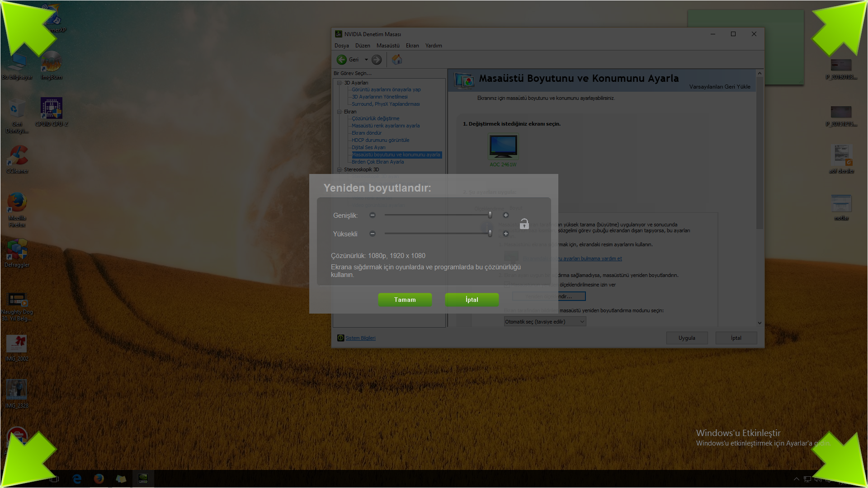Open ImgBurn desktop icon
This screenshot has height=488, width=868.
tap(52, 65)
